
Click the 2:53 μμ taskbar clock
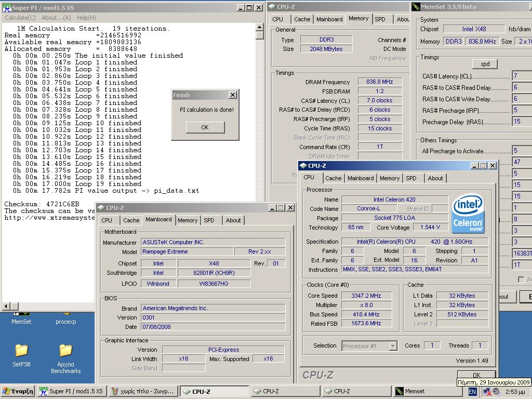click(x=515, y=392)
